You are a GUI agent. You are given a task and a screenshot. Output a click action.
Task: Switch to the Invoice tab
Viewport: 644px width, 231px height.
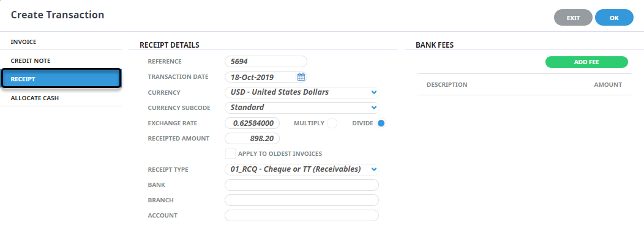coord(61,42)
